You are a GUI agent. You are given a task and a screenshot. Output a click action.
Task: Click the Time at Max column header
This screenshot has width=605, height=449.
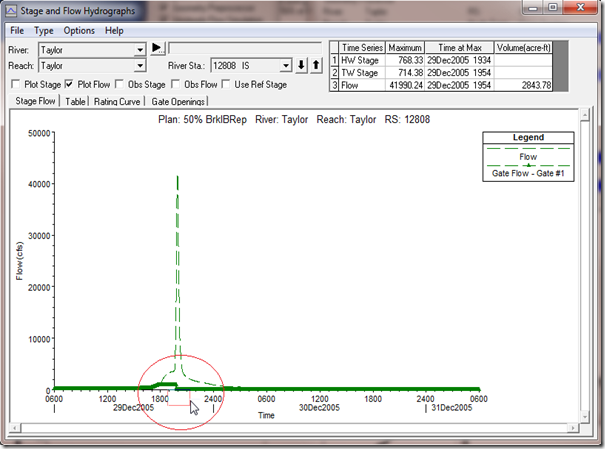[x=460, y=48]
